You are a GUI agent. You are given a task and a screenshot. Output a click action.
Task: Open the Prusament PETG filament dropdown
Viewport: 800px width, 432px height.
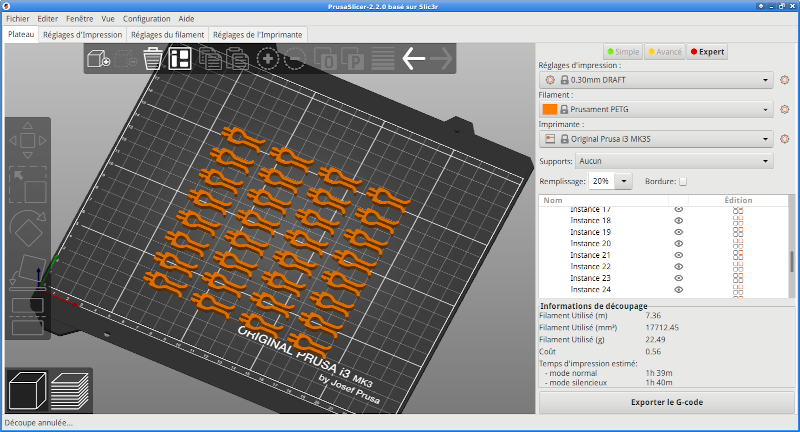coord(657,109)
